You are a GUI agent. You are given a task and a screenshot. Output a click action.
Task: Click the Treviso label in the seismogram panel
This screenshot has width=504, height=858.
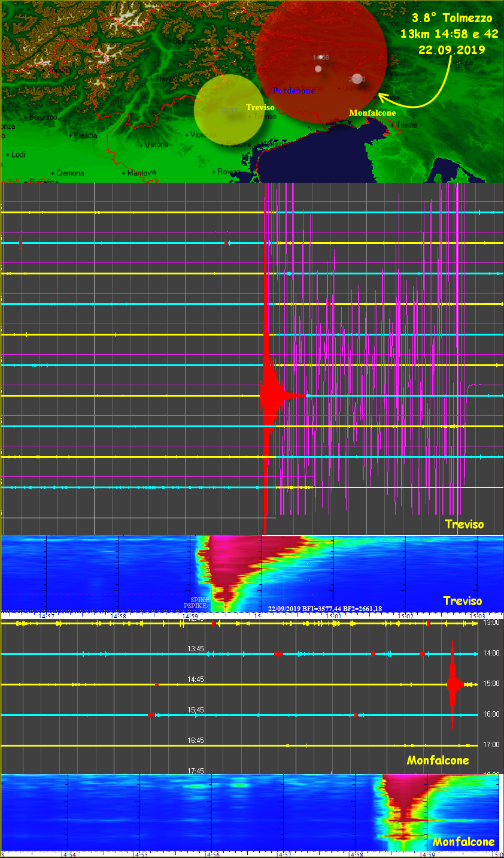(464, 524)
